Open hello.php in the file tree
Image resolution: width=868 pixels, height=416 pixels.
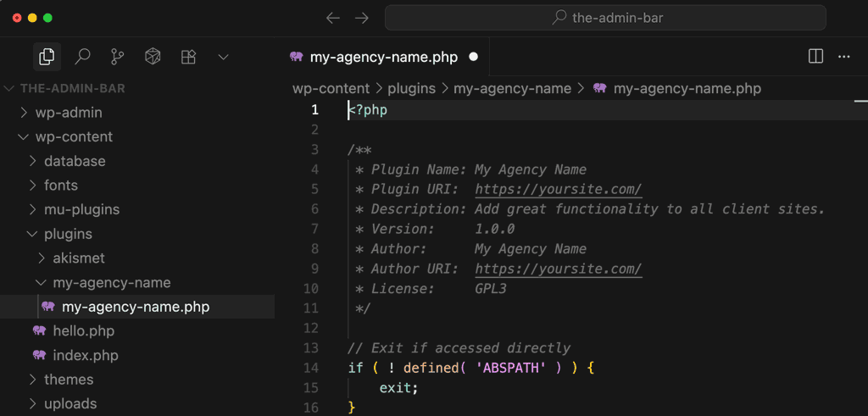(x=84, y=330)
